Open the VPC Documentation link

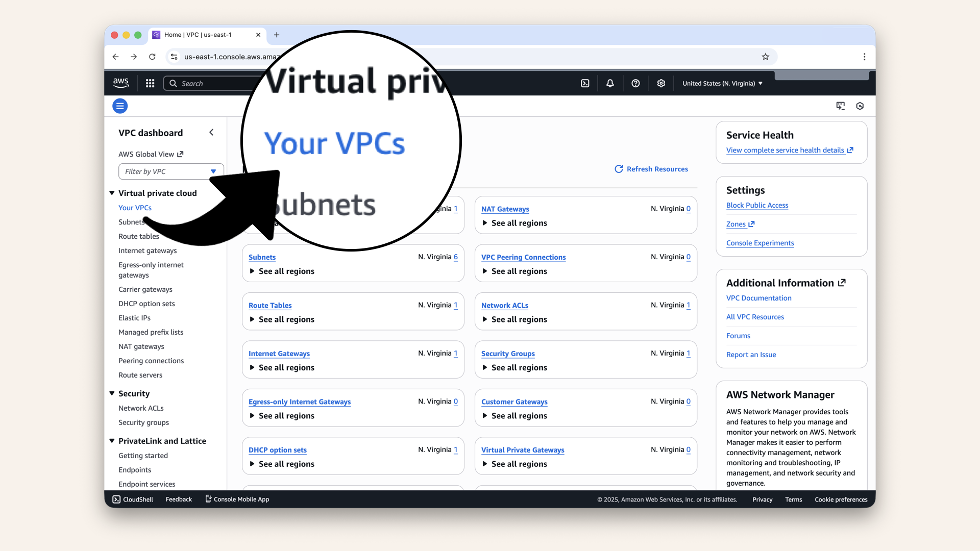pos(758,298)
